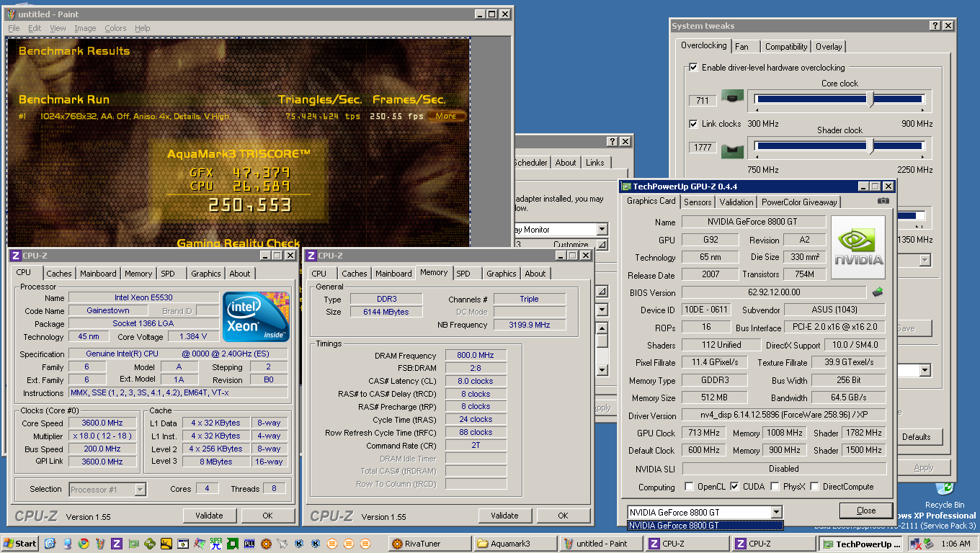Screen dimensions: 980x553
Task: Expand the Customize arrow in RivaTuner
Action: pyautogui.click(x=602, y=245)
